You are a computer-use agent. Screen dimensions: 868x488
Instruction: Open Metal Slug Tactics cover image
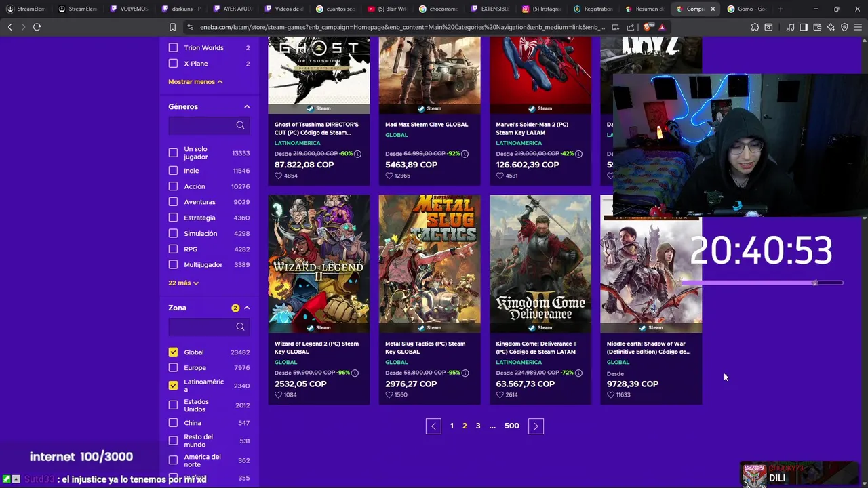pos(429,264)
